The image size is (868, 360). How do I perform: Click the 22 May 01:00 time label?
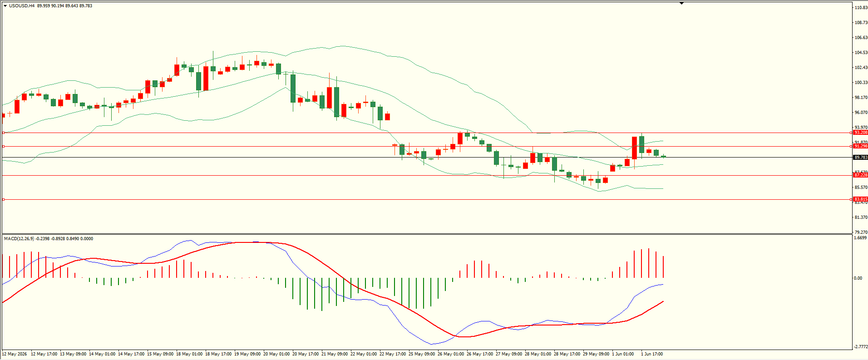364,354
